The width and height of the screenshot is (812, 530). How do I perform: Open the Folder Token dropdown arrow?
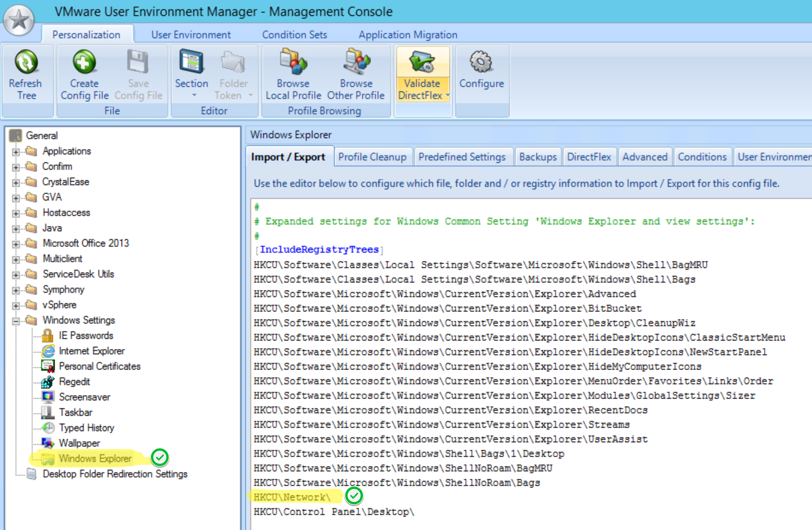click(x=250, y=95)
